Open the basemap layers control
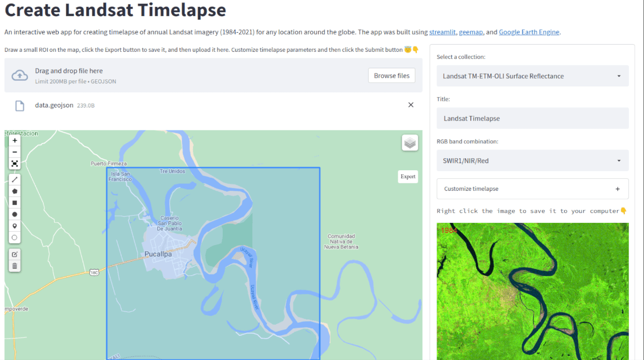The width and height of the screenshot is (644, 360). click(x=409, y=143)
